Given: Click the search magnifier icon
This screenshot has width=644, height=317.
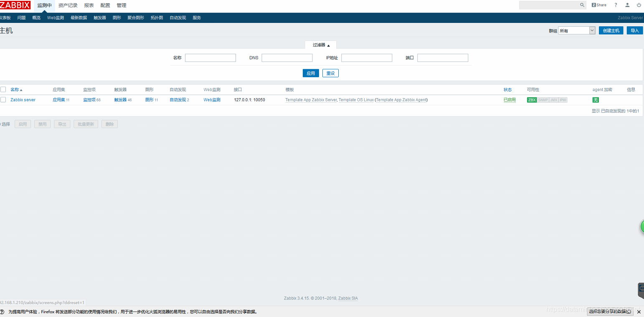Looking at the screenshot, I should pyautogui.click(x=582, y=5).
